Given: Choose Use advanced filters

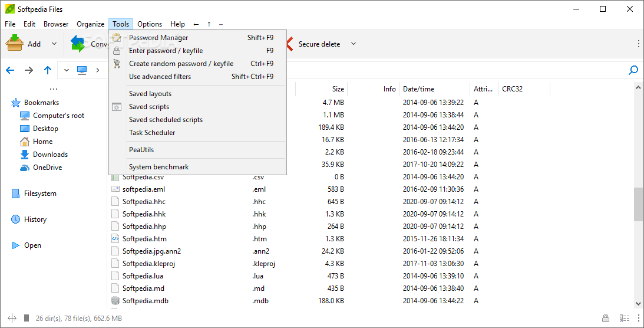Looking at the screenshot, I should 197,77.
